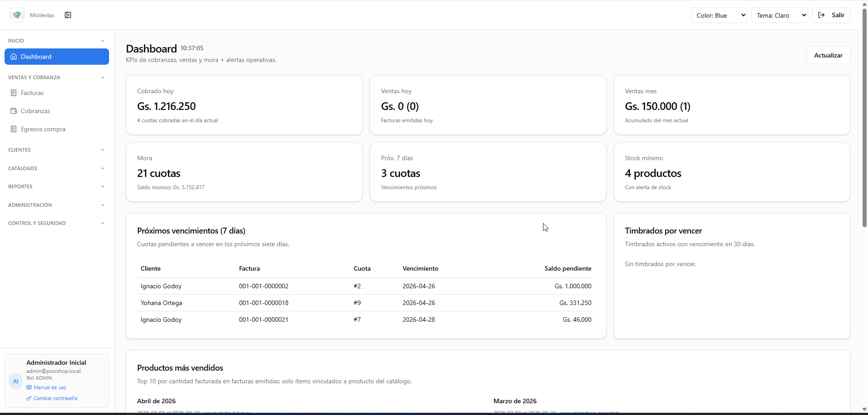Click the scrollbar up arrow
The image size is (868, 415).
tap(864, 4)
